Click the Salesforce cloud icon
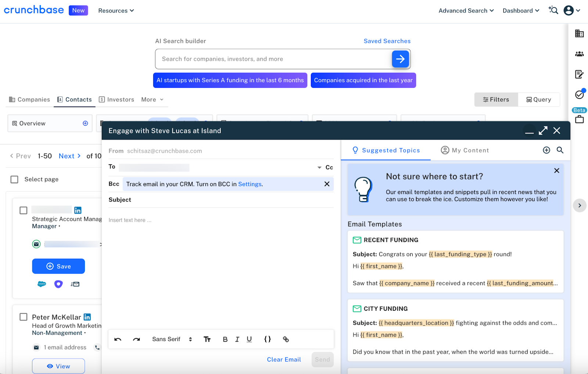This screenshot has width=588, height=374. click(x=42, y=284)
